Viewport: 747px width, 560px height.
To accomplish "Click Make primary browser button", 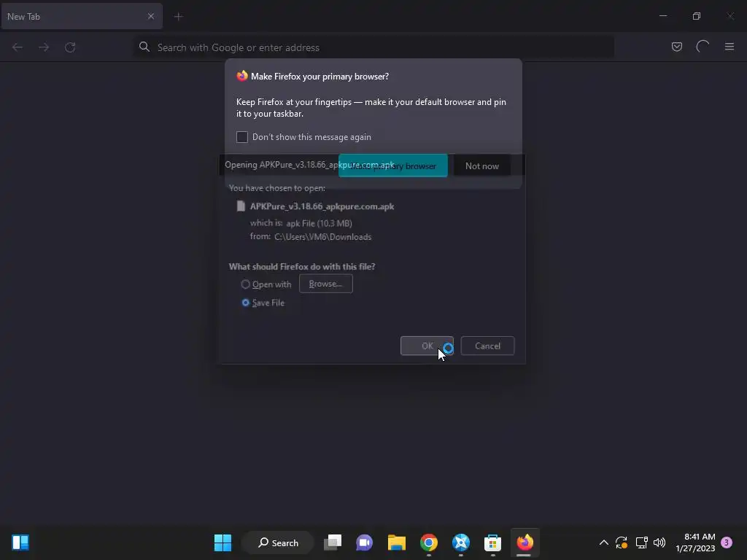I will 393,166.
